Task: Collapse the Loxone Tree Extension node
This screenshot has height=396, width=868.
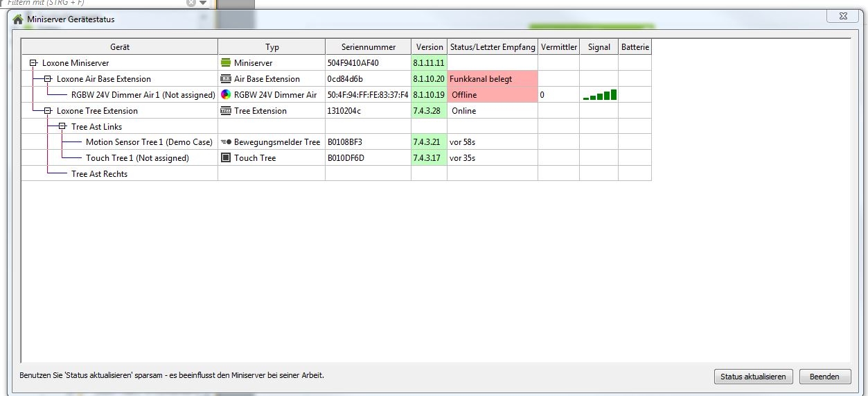Action: click(48, 111)
